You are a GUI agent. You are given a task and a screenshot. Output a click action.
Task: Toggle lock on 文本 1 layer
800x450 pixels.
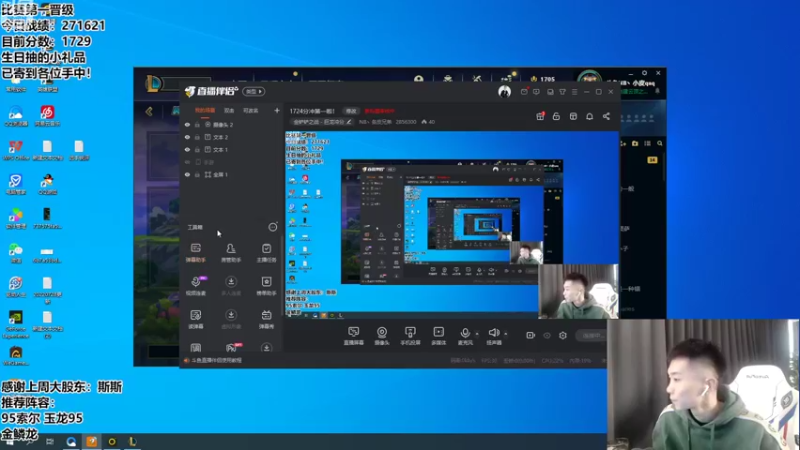tap(197, 149)
